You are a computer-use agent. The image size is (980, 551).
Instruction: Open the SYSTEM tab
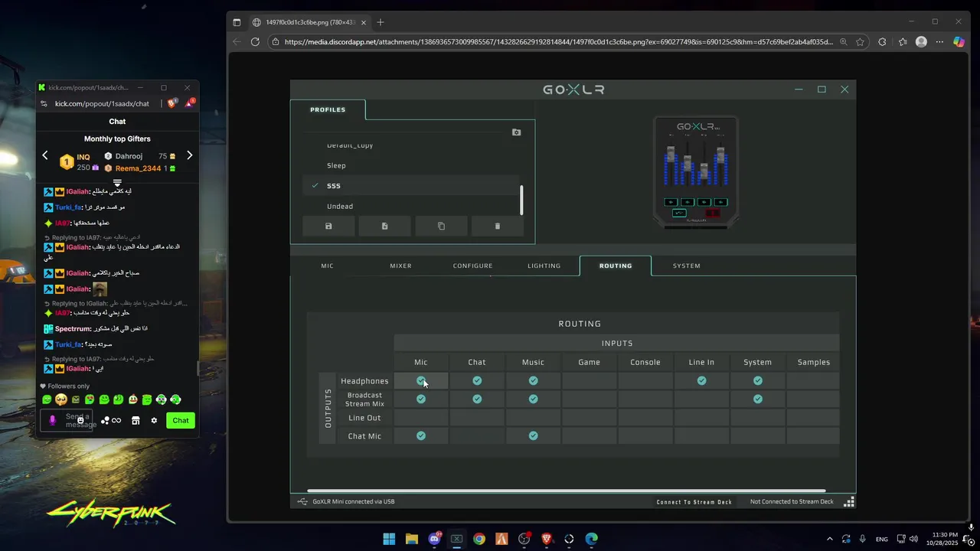click(687, 266)
